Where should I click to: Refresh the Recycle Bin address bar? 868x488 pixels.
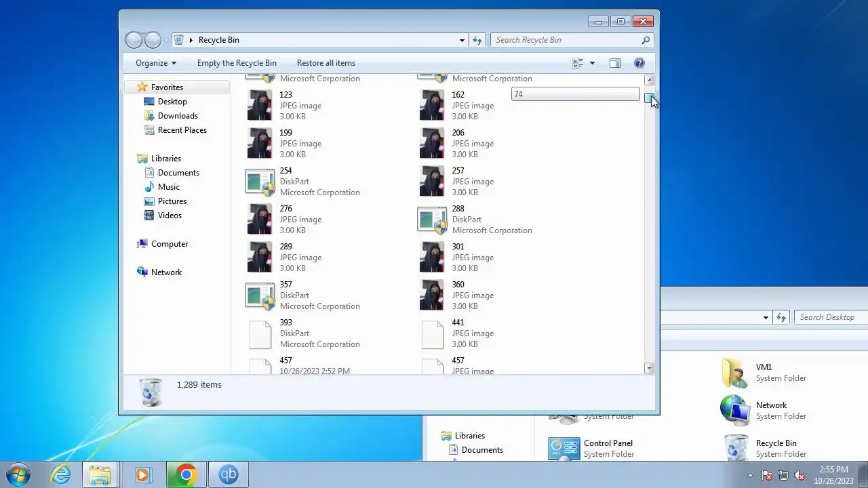pyautogui.click(x=477, y=40)
